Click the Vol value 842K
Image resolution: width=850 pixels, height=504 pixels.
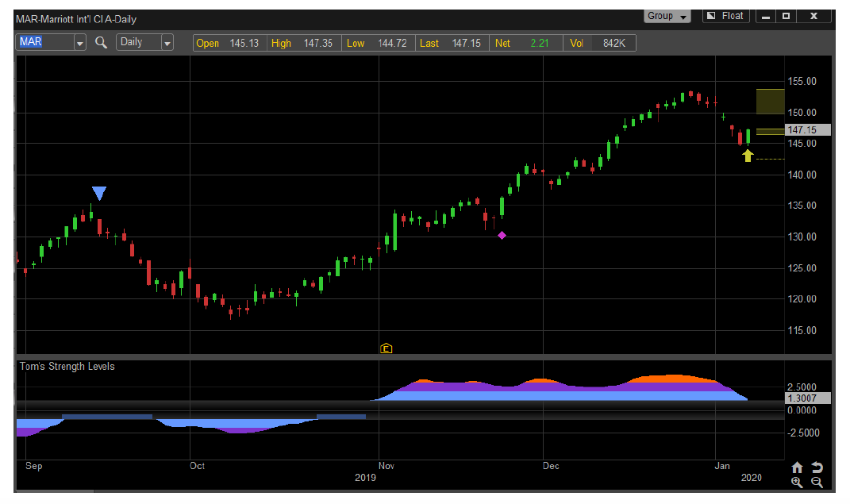coord(614,44)
